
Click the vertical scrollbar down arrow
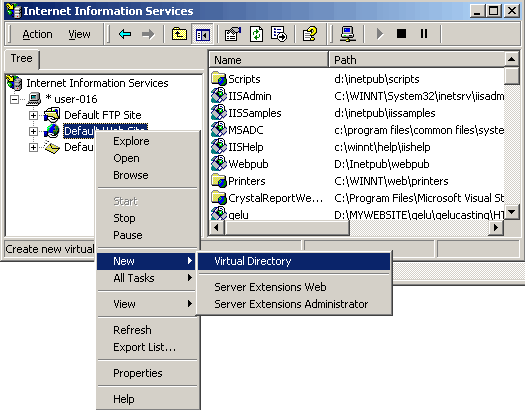(x=511, y=212)
